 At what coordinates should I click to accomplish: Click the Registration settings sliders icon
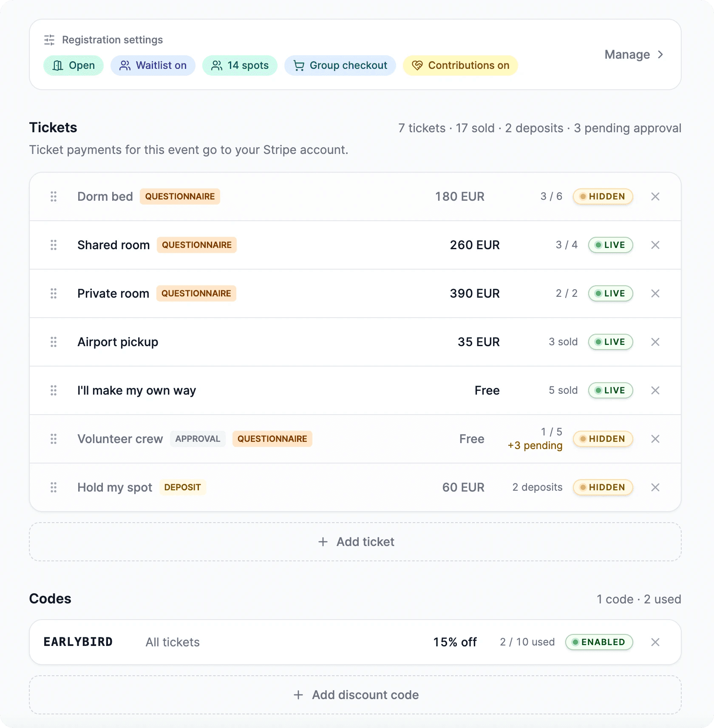tap(49, 40)
